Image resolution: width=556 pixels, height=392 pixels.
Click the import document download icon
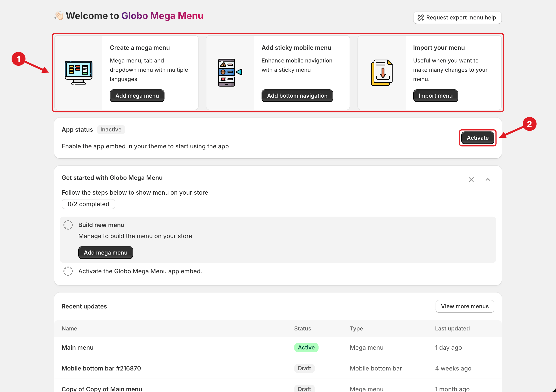click(382, 73)
